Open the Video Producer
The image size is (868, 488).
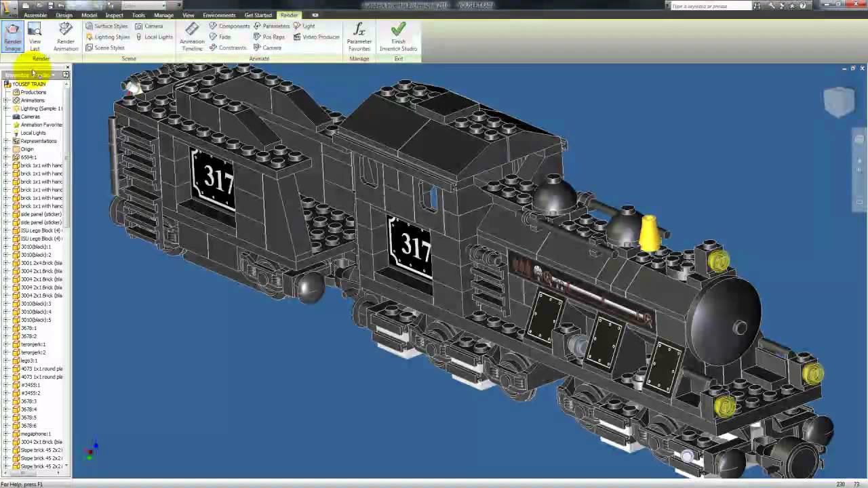(316, 37)
